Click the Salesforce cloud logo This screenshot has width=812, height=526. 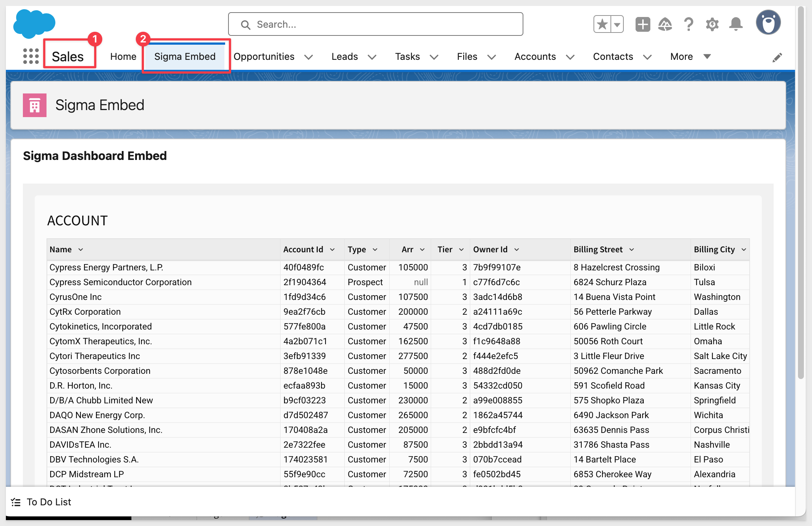click(34, 23)
